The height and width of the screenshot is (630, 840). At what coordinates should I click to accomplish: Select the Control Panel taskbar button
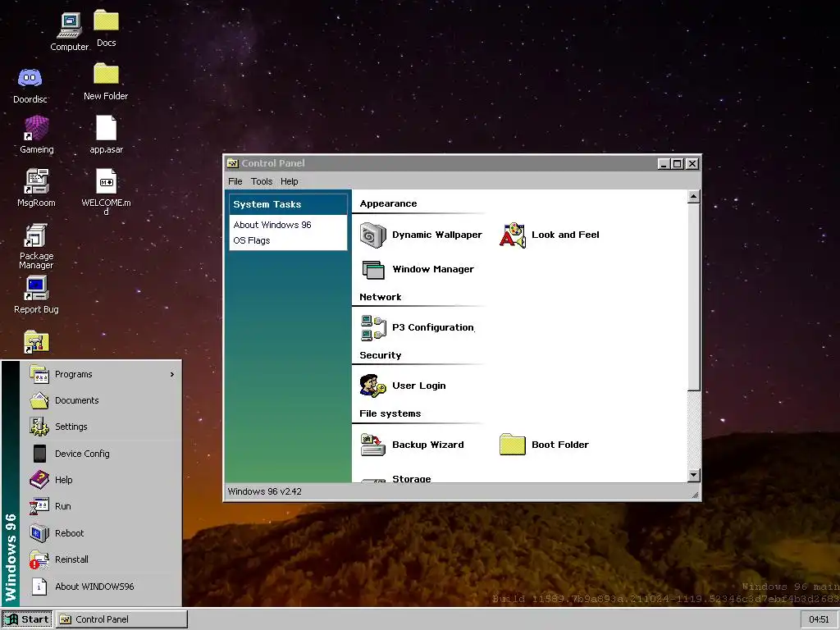point(122,619)
